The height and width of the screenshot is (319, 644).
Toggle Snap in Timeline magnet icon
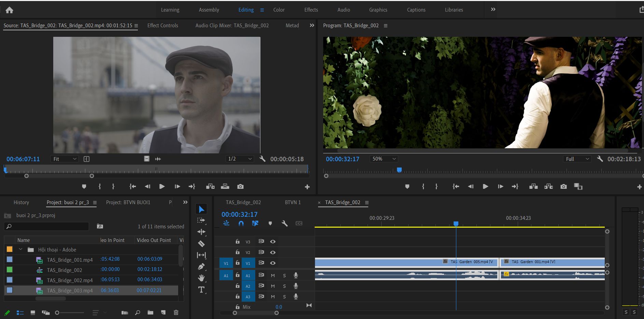[241, 224]
